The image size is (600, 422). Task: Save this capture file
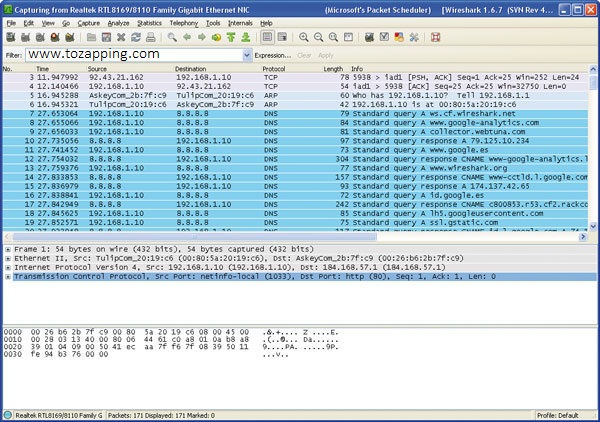coord(106,37)
